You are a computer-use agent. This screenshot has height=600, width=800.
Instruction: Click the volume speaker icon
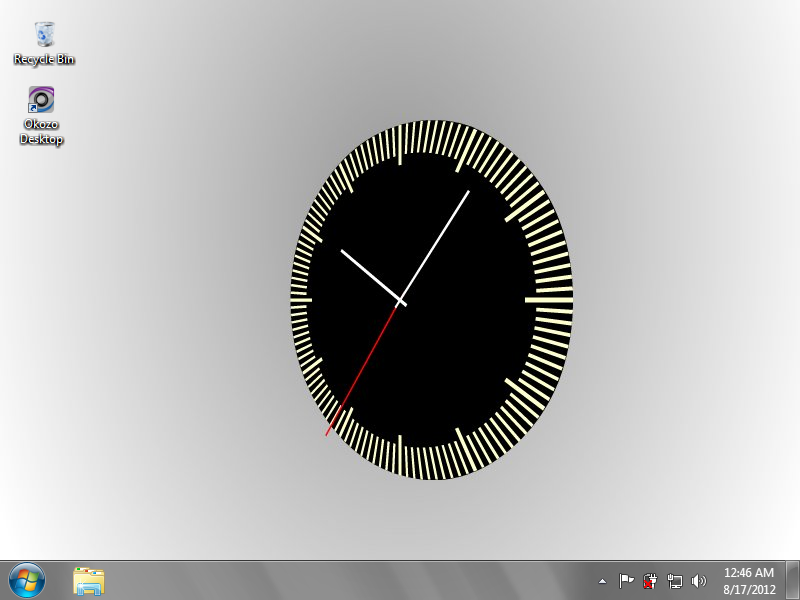click(x=698, y=581)
